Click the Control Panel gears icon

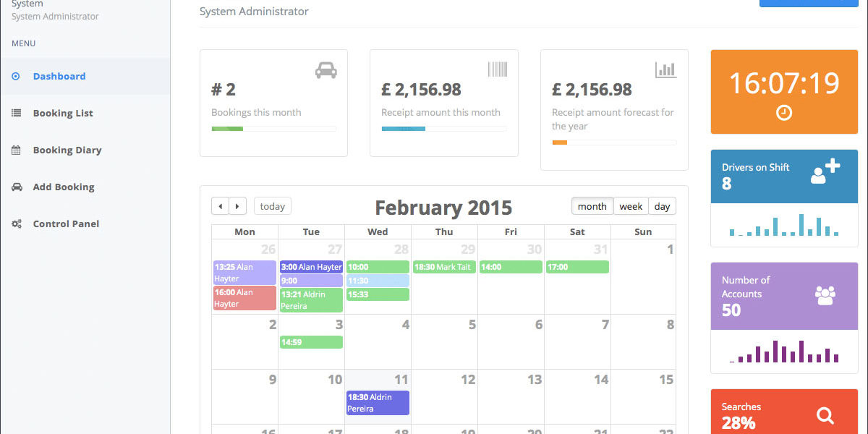point(17,224)
